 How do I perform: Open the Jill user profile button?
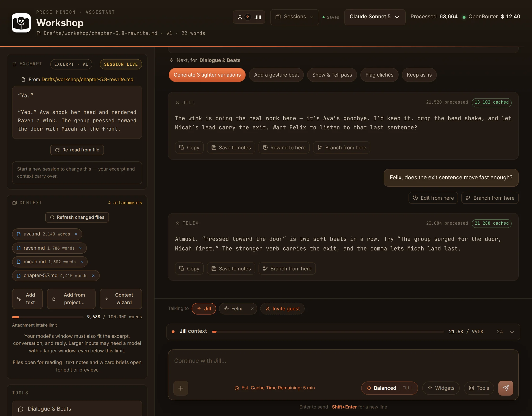(249, 17)
